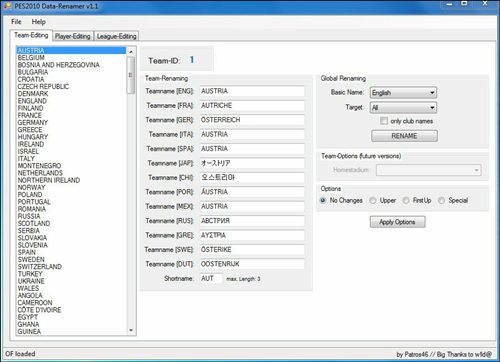Enable the only club names checkbox
The width and height of the screenshot is (500, 362).
384,121
